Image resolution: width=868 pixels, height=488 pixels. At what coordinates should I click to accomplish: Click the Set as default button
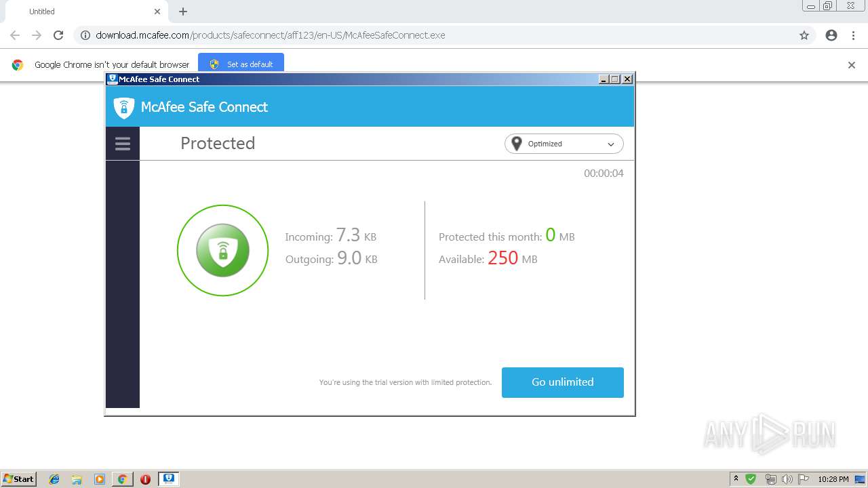coord(241,64)
